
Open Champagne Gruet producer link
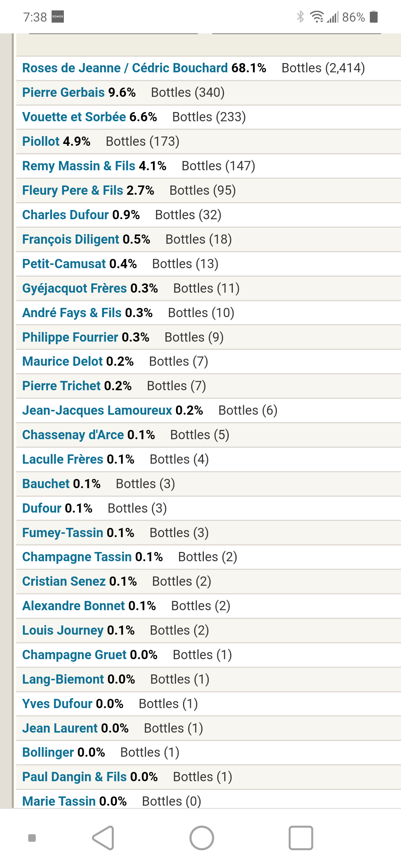pyautogui.click(x=74, y=655)
